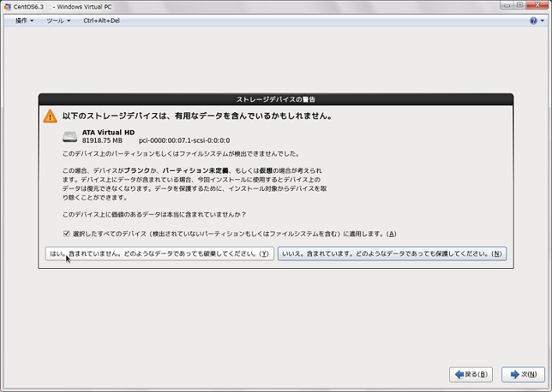
Task: Maximize the Windows Virtual PC window
Action: point(520,5)
